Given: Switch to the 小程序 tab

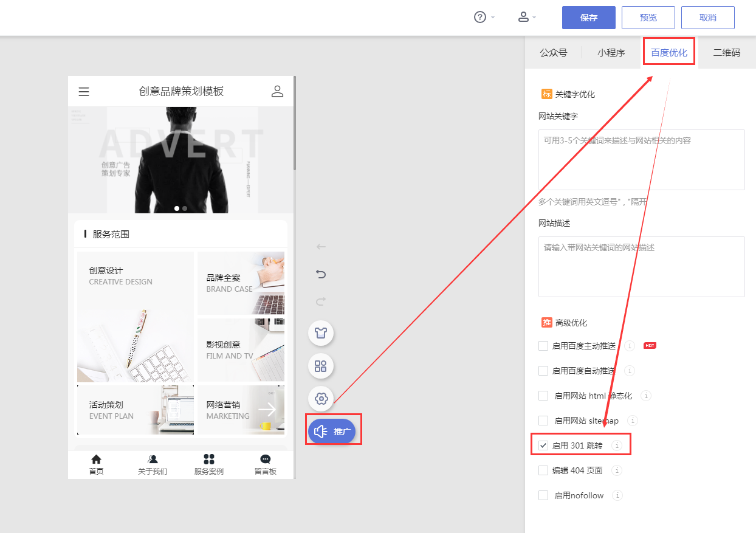Looking at the screenshot, I should point(611,53).
